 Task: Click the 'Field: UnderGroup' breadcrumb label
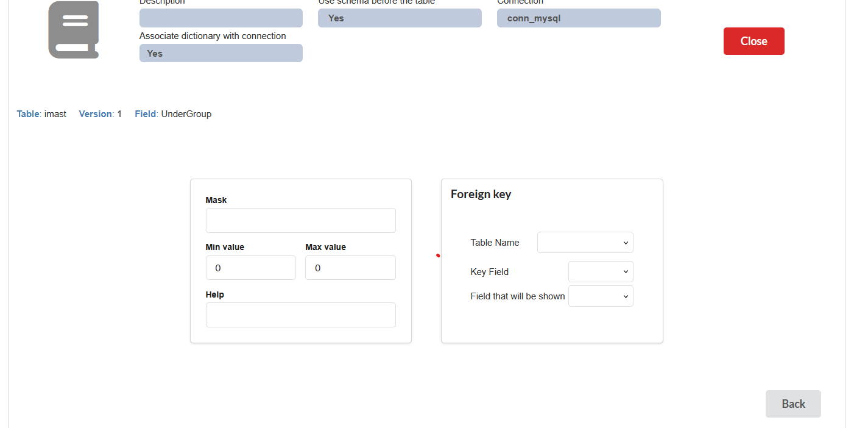coord(173,114)
